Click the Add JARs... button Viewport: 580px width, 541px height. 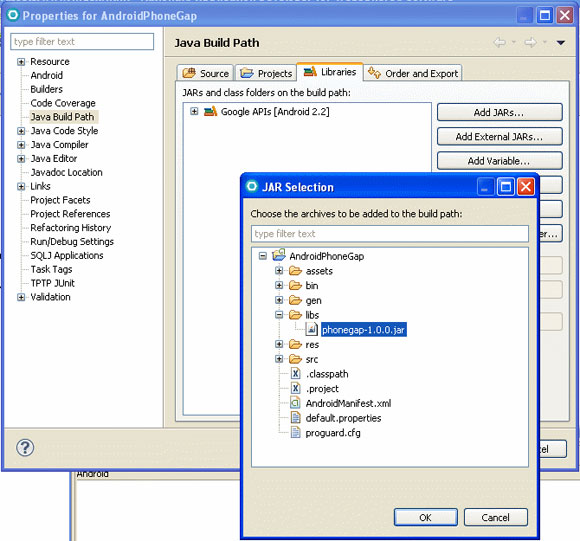(499, 112)
